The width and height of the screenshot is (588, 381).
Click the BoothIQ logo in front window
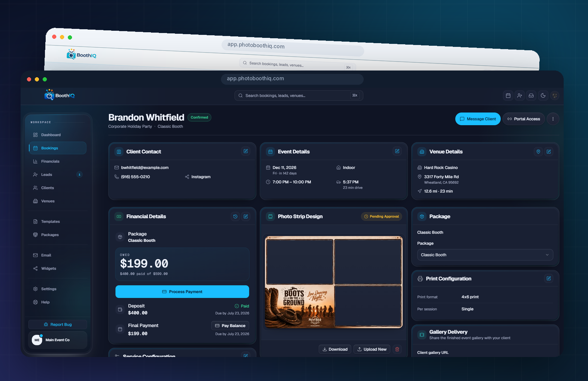(60, 95)
